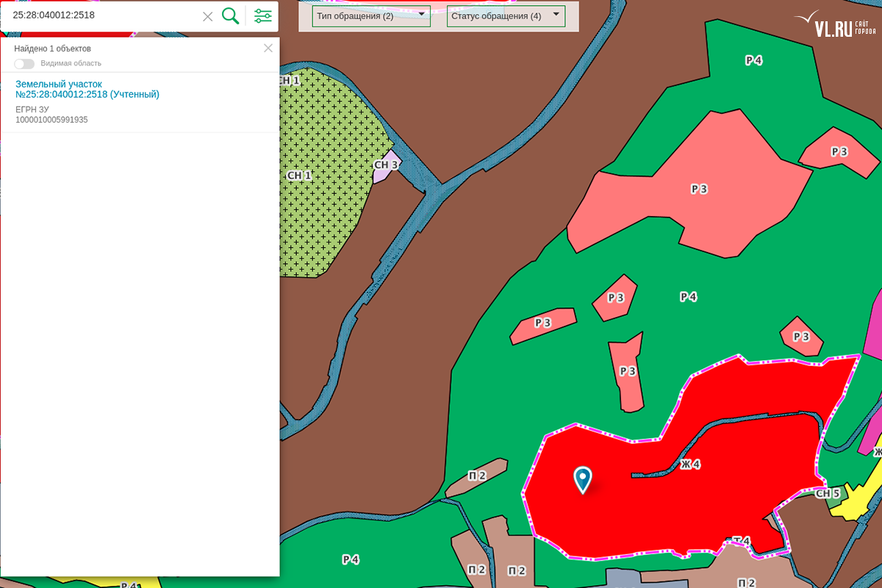This screenshot has width=882, height=588.
Task: Click the СН 5 zone label
Action: coord(828,493)
